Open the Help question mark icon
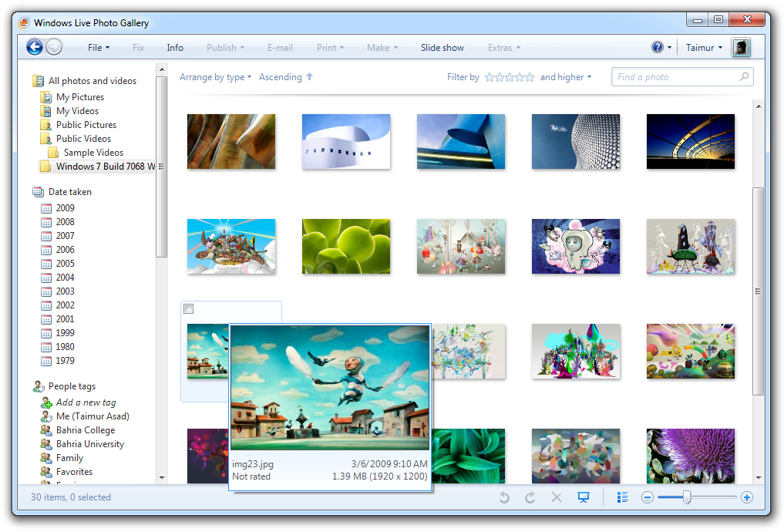 click(658, 47)
